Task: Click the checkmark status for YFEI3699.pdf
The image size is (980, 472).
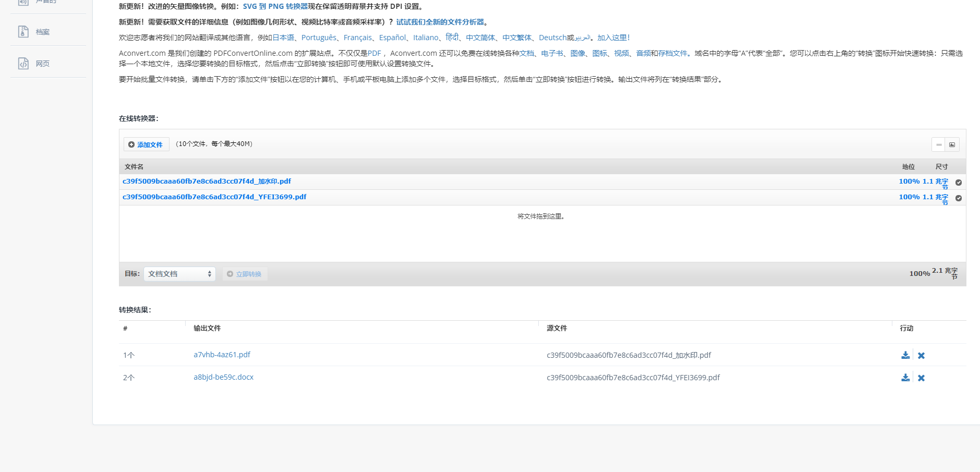Action: (959, 198)
